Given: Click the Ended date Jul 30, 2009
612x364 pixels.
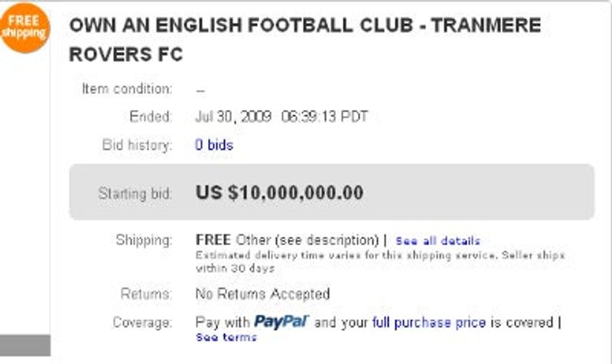Looking at the screenshot, I should point(233,117).
